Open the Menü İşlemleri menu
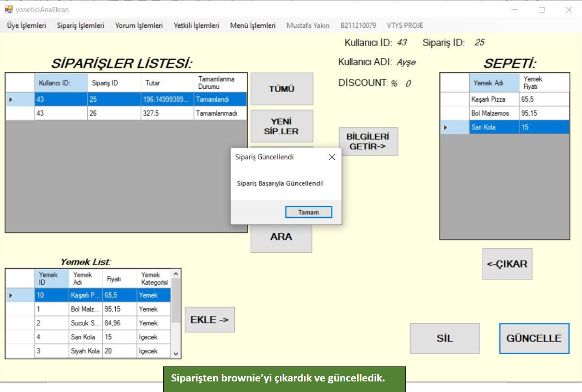 click(x=253, y=25)
